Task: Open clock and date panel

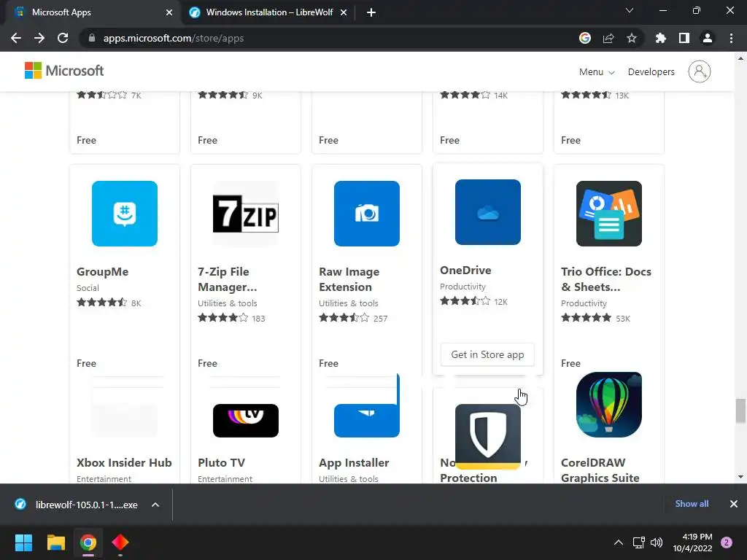Action: click(x=692, y=542)
